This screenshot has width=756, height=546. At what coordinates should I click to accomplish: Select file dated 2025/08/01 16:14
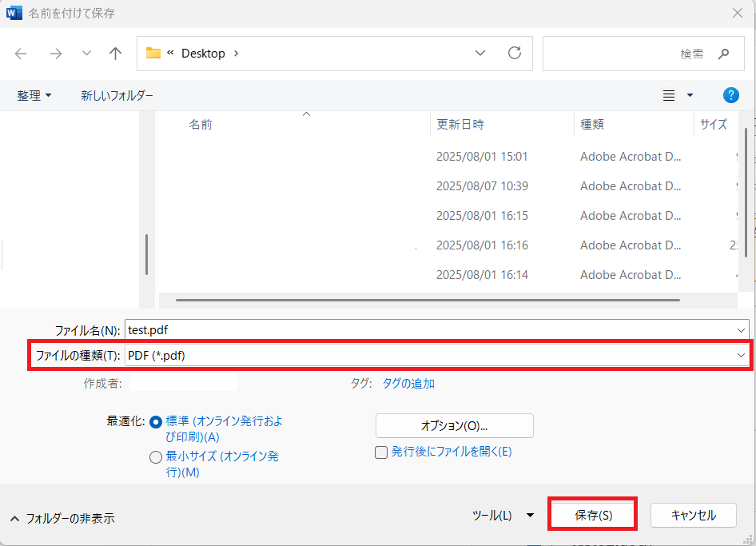click(448, 275)
